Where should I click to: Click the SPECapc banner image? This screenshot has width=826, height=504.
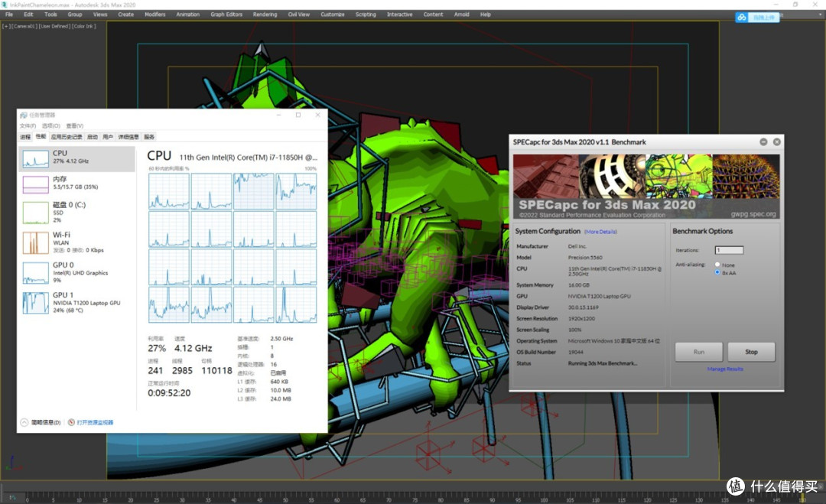(x=646, y=187)
